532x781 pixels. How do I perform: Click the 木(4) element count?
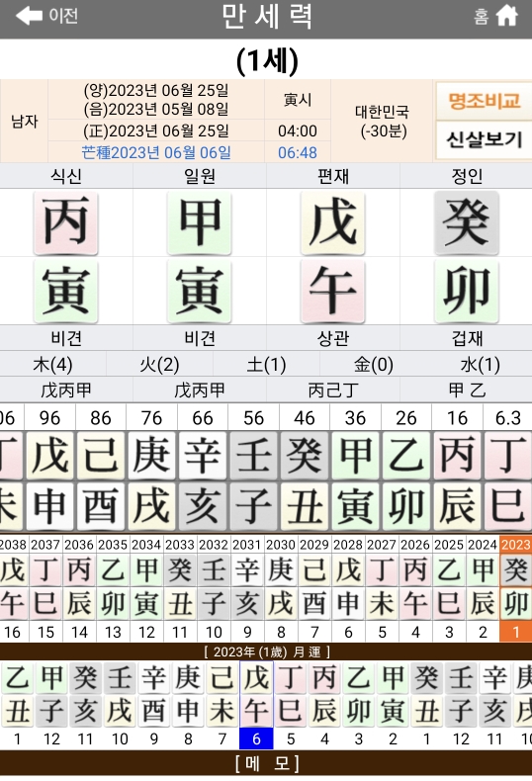point(52,365)
